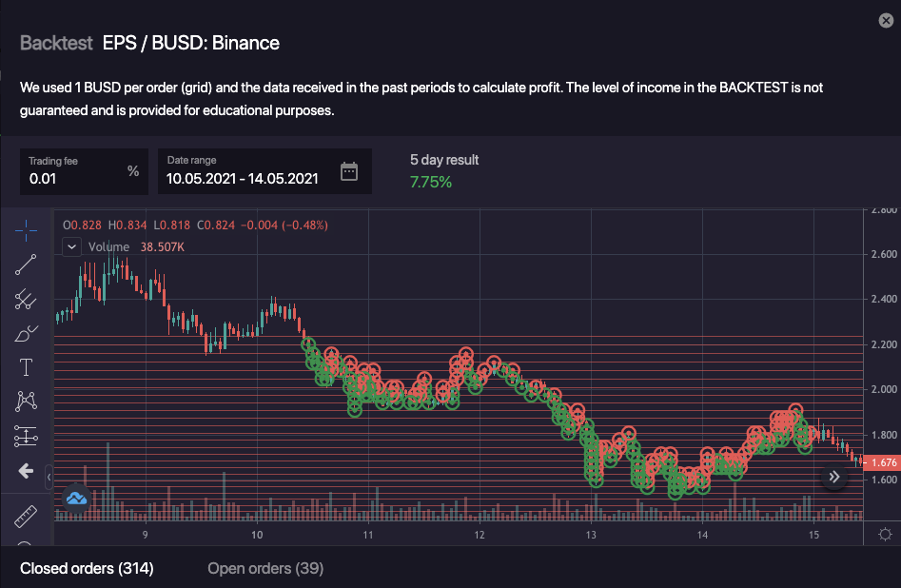Collapse the Volume indicator legend
This screenshot has width=901, height=588.
pos(71,246)
